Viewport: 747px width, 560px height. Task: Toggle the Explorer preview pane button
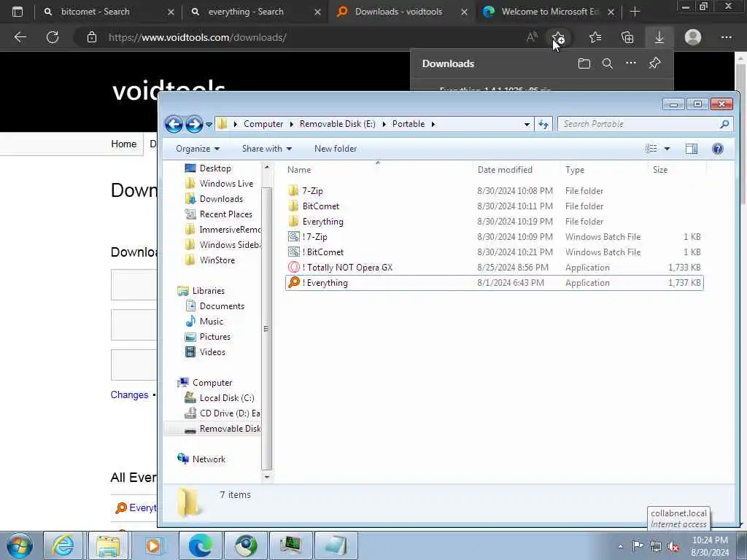click(x=692, y=149)
